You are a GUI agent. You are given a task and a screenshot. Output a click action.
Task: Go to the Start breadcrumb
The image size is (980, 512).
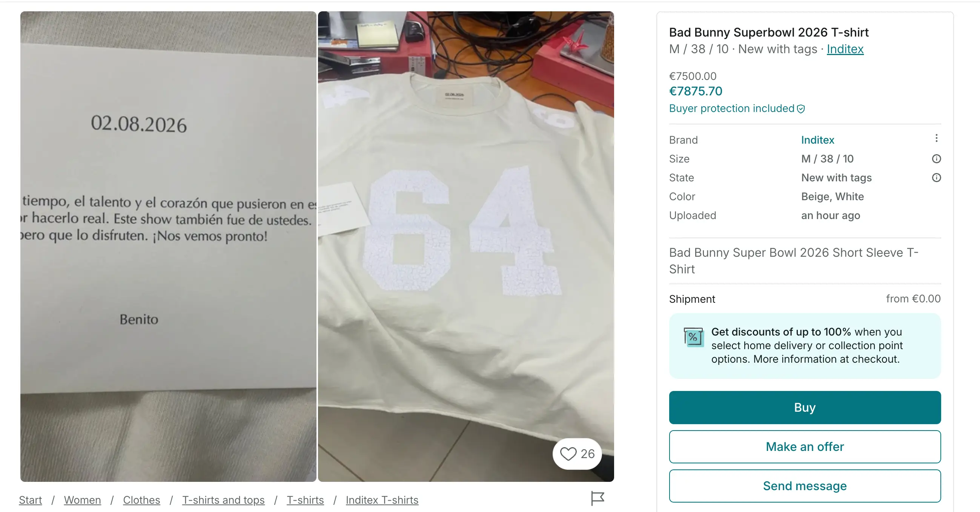[x=31, y=500]
